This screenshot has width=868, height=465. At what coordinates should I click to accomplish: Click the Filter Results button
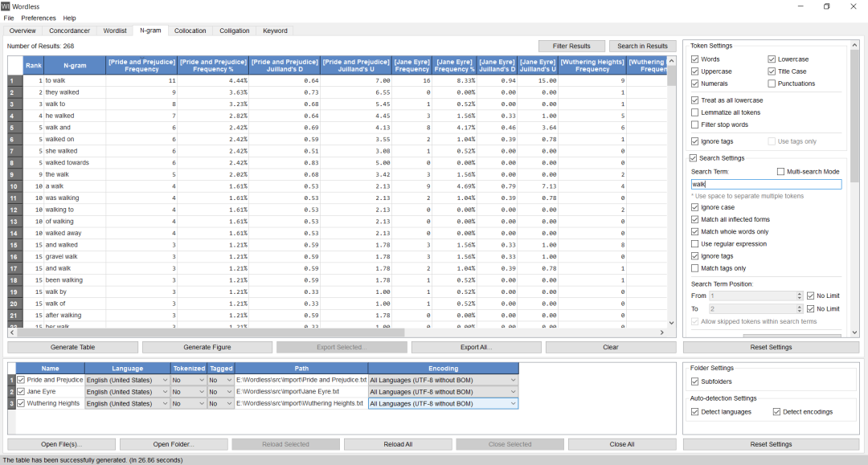pos(571,46)
